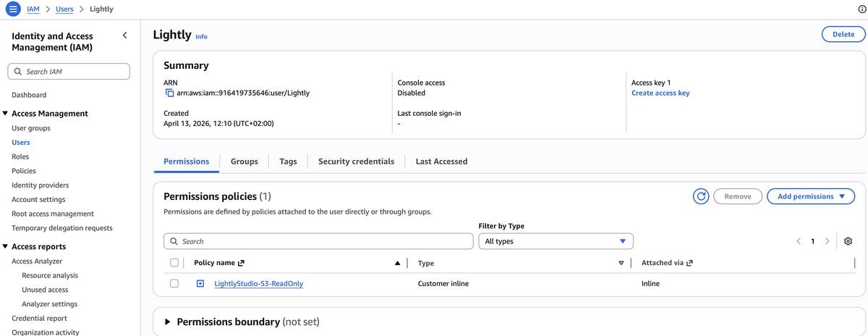Sort the Type column arrow

pyautogui.click(x=621, y=263)
